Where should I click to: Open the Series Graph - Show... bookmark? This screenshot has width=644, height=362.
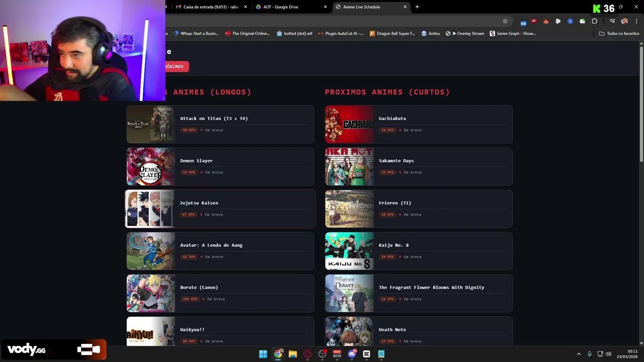coord(513,34)
